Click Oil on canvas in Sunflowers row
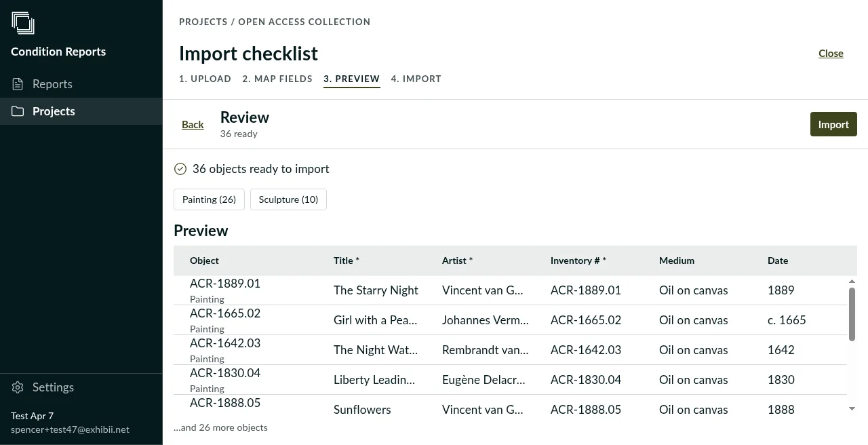Image resolution: width=868 pixels, height=445 pixels. (x=694, y=410)
